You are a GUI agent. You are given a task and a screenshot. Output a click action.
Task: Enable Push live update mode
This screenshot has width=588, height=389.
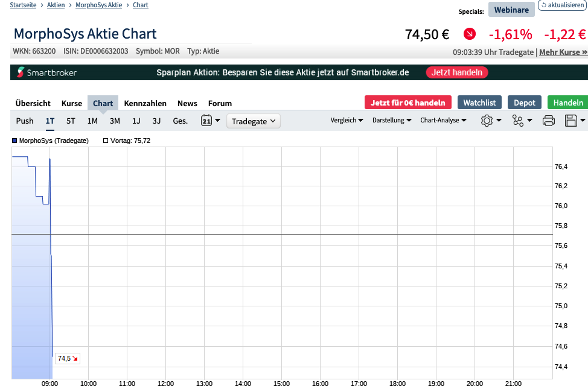(x=25, y=121)
